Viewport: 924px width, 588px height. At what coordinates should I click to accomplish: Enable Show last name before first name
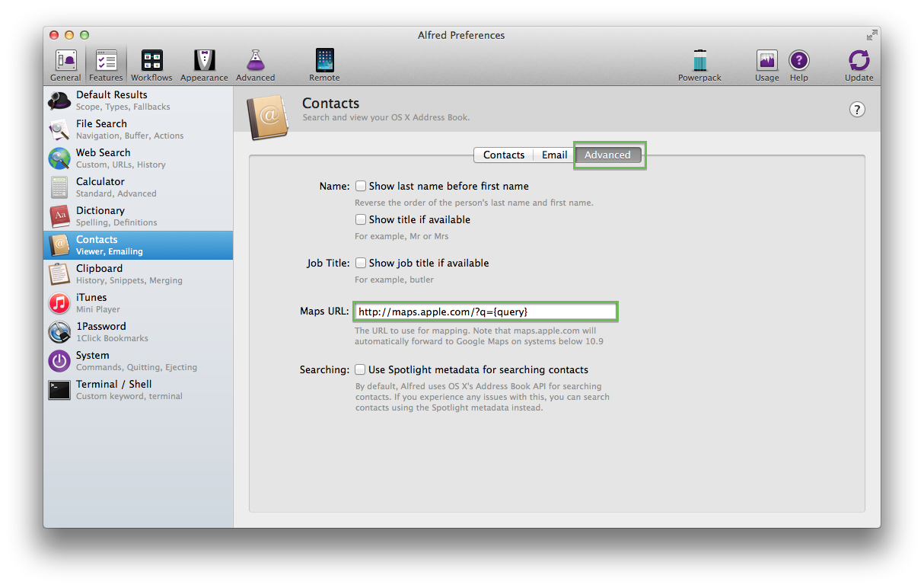click(x=361, y=186)
